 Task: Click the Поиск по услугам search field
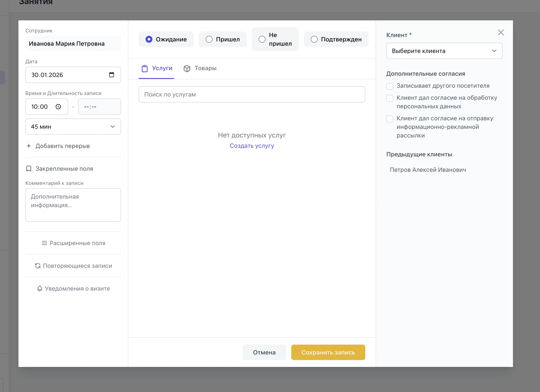tap(252, 94)
